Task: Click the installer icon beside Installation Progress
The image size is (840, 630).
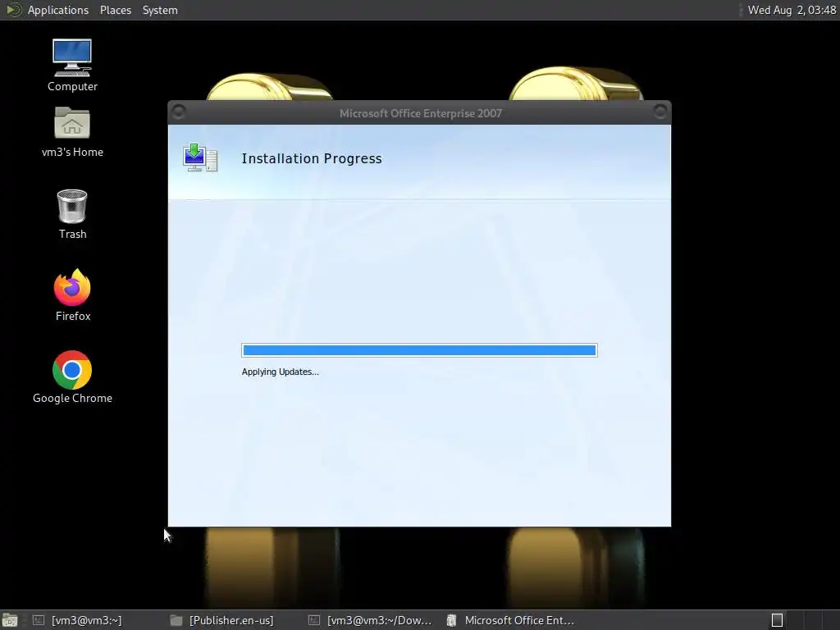Action: (200, 157)
